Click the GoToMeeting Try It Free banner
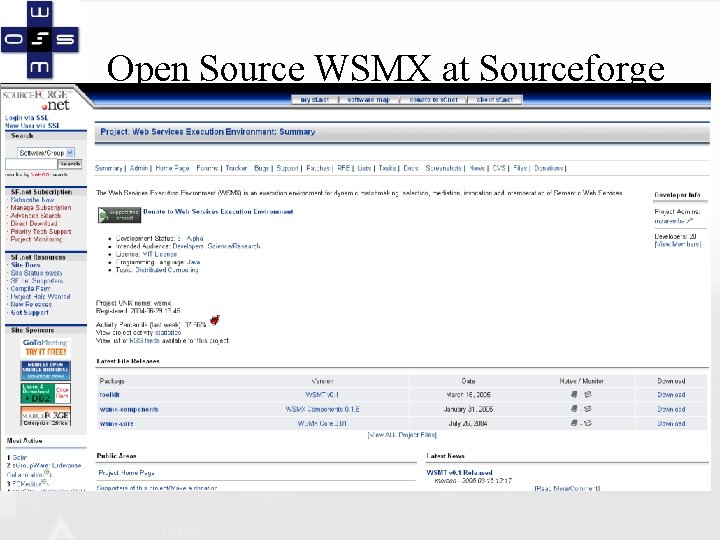Screen dimensions: 720x540 point(45,348)
